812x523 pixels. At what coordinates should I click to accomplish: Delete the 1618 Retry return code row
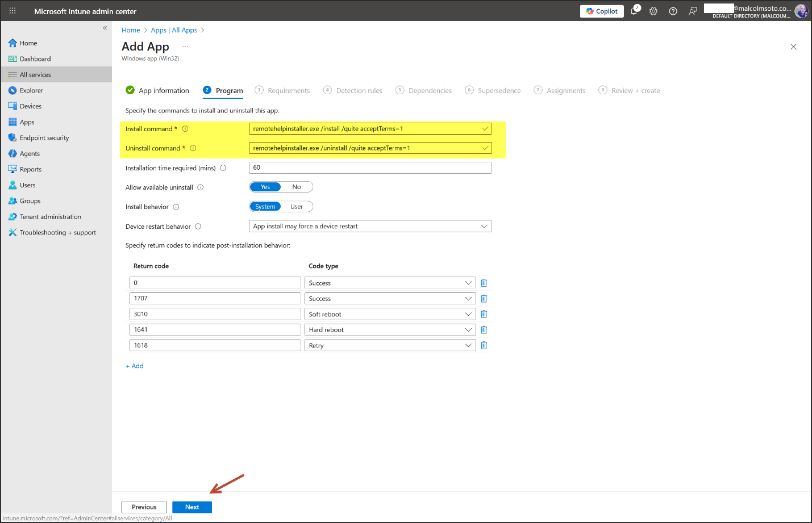coord(484,345)
